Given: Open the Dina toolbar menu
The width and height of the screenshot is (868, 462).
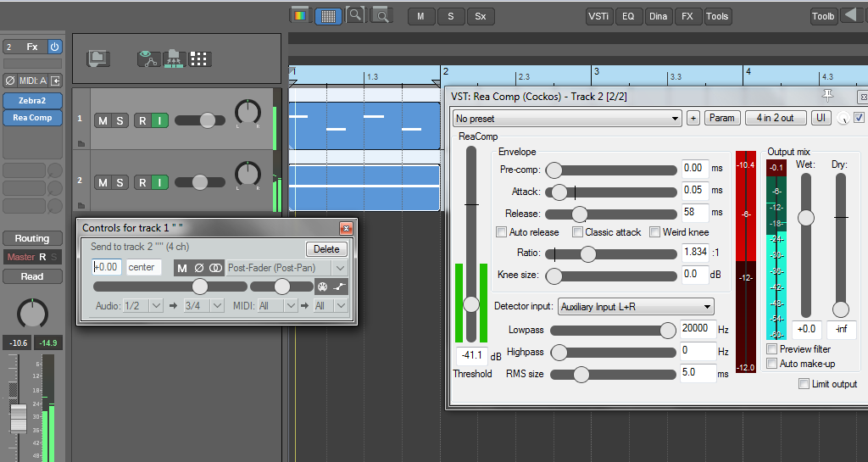Looking at the screenshot, I should pyautogui.click(x=658, y=17).
